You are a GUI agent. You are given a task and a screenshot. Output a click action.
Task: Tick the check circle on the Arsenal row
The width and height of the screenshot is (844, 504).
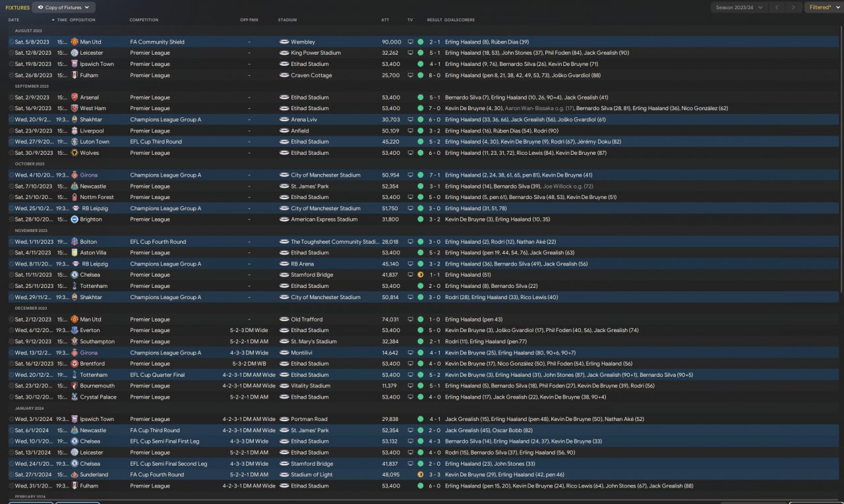pos(11,98)
